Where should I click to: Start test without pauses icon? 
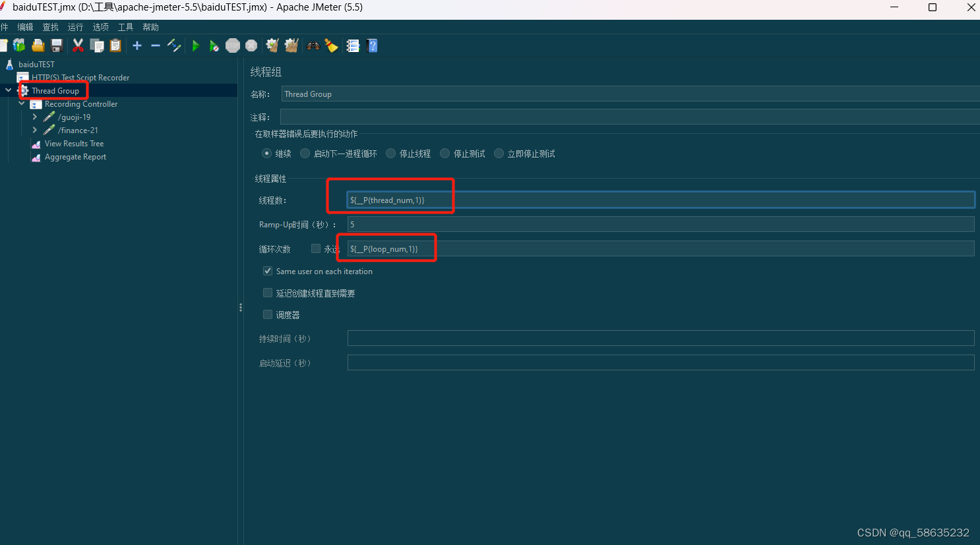click(214, 45)
